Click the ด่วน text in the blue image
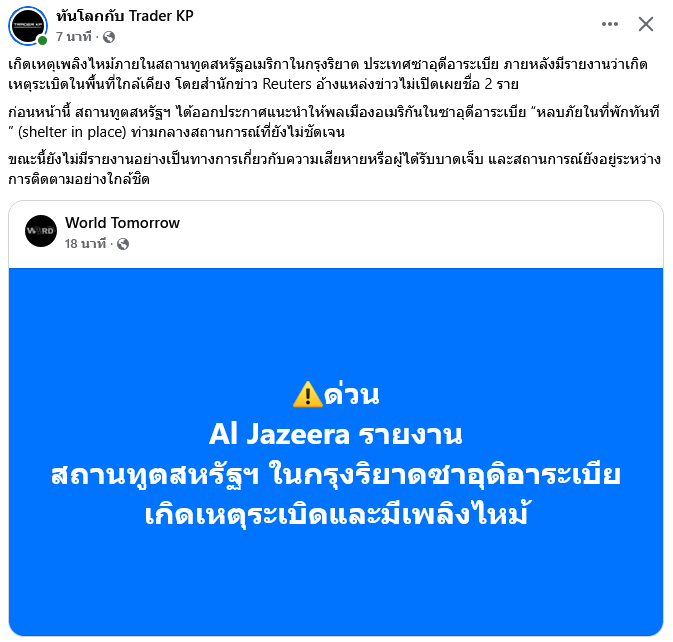The width and height of the screenshot is (673, 642). click(352, 394)
